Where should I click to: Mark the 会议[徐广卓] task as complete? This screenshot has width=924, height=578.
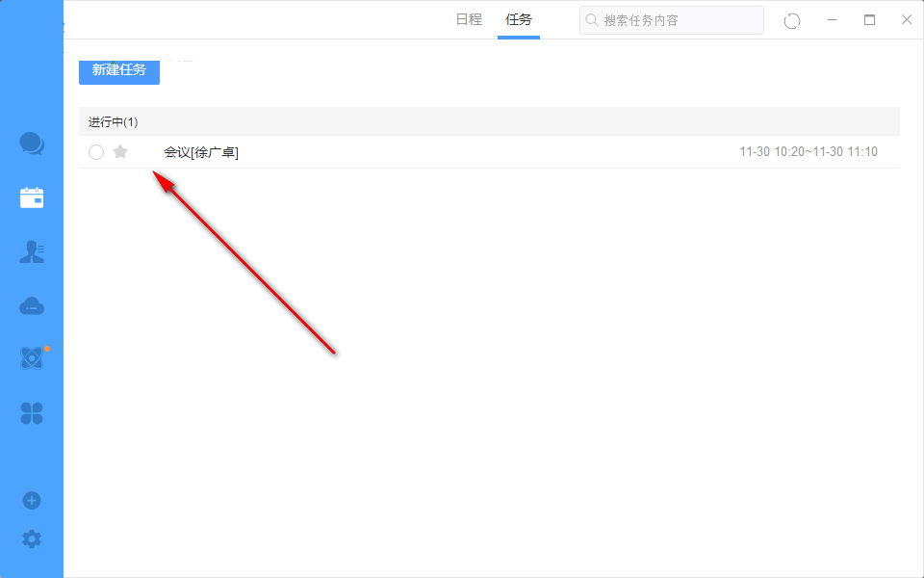[x=96, y=152]
